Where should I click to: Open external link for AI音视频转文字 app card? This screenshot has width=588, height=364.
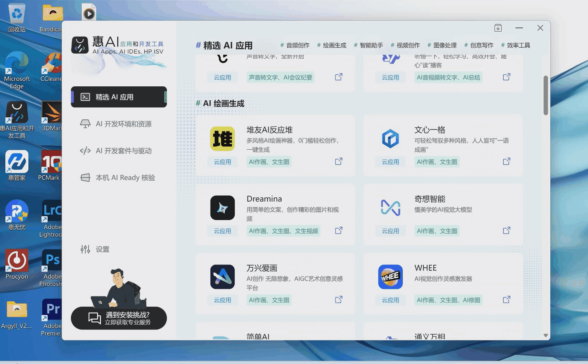click(x=507, y=77)
